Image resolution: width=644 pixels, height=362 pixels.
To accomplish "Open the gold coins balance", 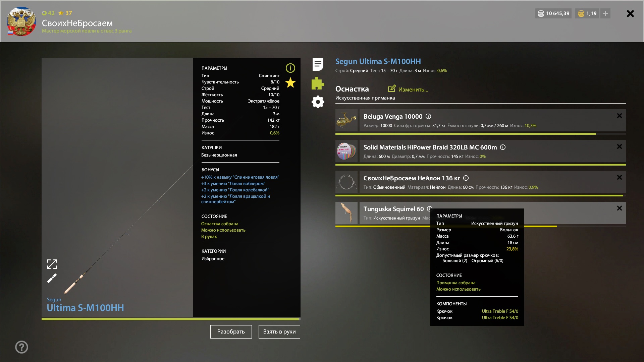I will coord(587,13).
